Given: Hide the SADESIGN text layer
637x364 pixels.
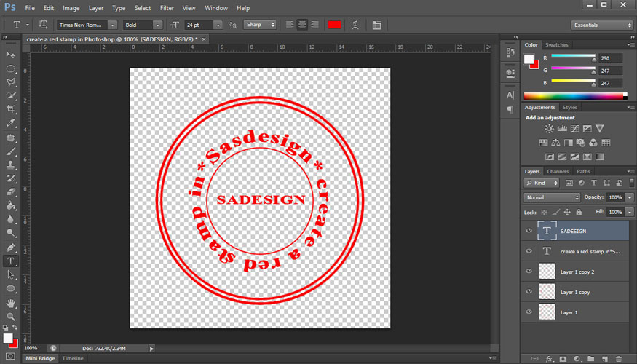Looking at the screenshot, I should (529, 231).
